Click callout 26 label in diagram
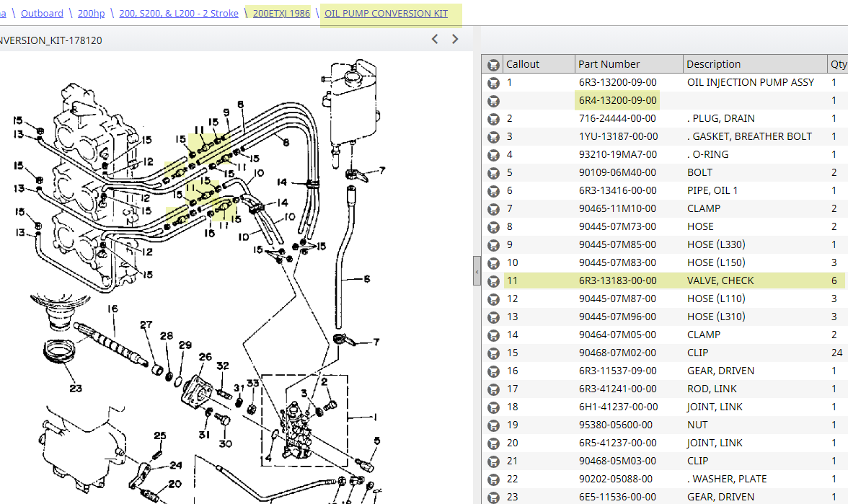Screen dimensions: 848x504 coord(205,357)
